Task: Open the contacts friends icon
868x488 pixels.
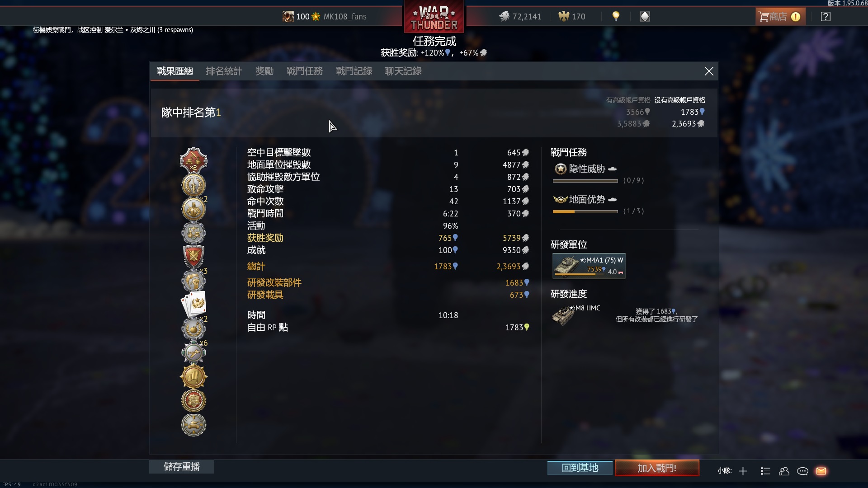Action: [784, 471]
